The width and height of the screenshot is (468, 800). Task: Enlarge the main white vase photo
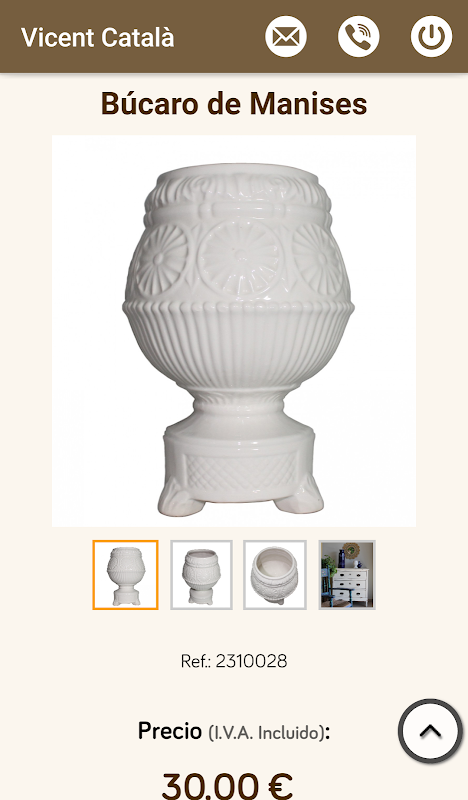point(234,331)
